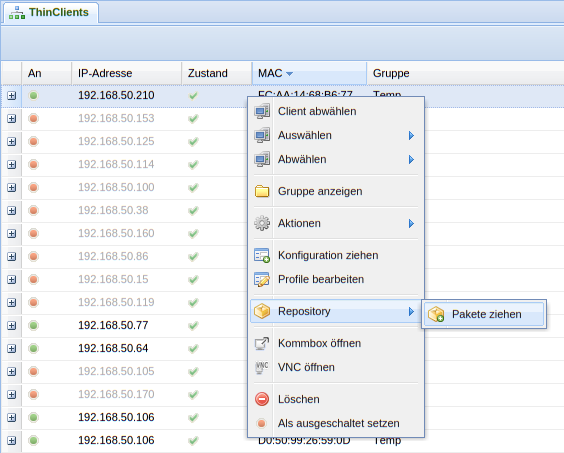Click the Pakete ziehen package-plus icon
564x453 pixels.
436,314
